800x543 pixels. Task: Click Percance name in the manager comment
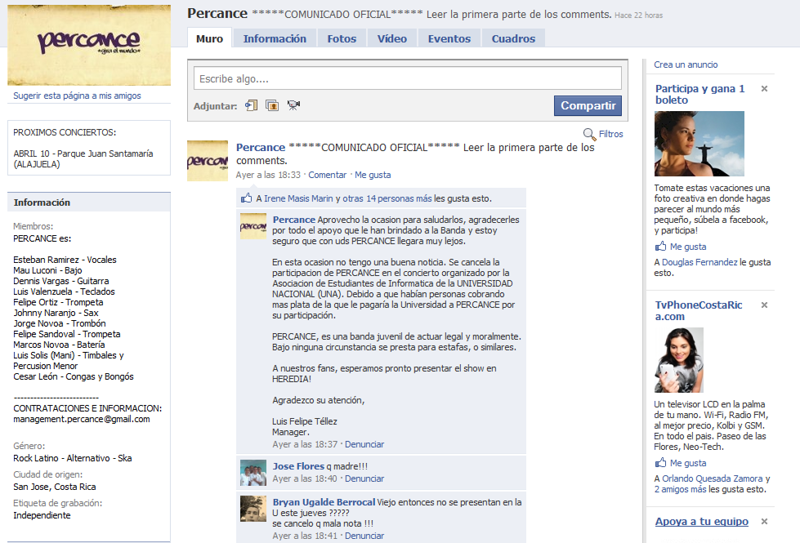[x=294, y=219]
